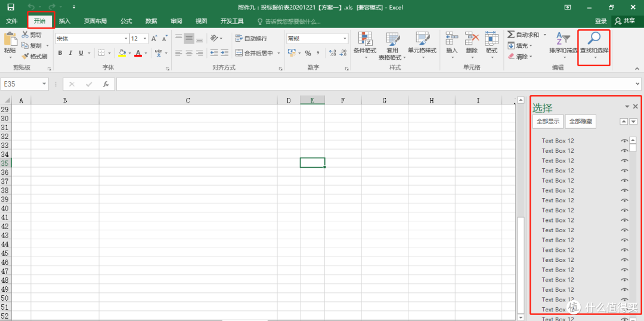The width and height of the screenshot is (644, 321).
Task: Click the 删除 cells icon
Action: (x=472, y=38)
